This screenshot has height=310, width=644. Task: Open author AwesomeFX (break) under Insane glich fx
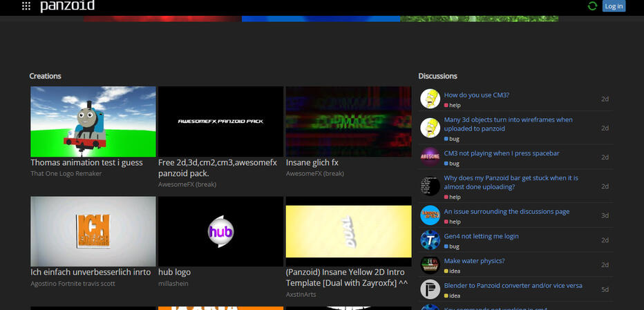tap(315, 174)
